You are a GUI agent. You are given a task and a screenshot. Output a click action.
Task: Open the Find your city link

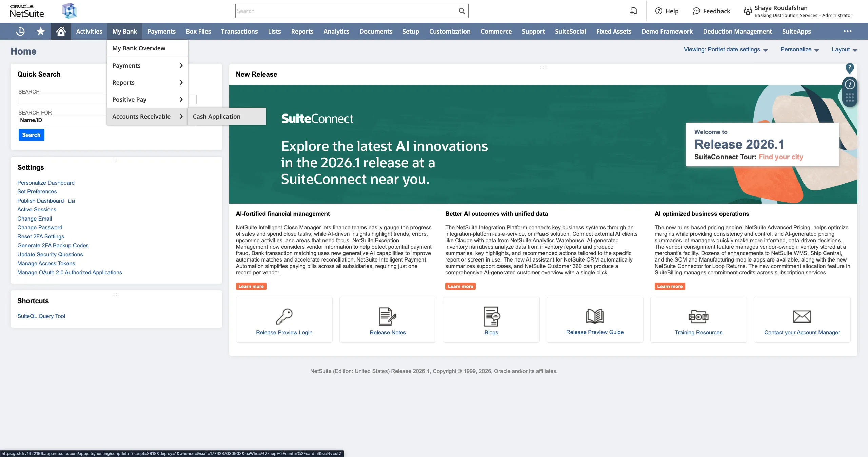tap(781, 157)
